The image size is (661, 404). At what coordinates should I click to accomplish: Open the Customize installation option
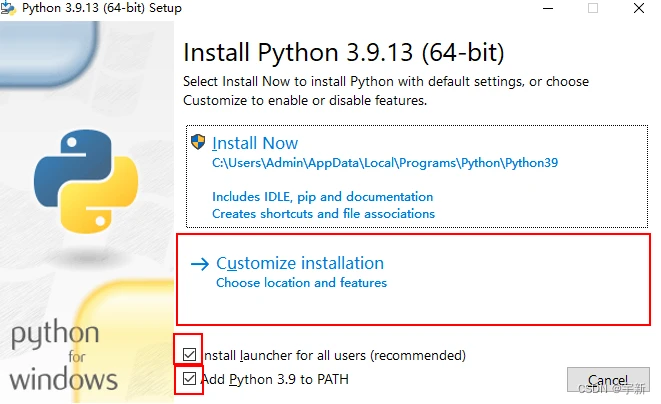pos(300,264)
